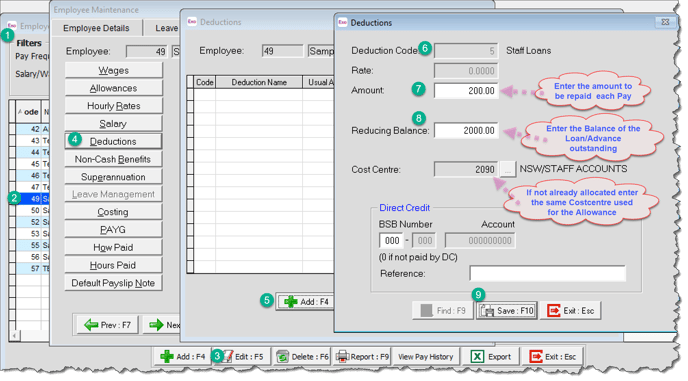Click the Save : F10 button
This screenshot has width=688, height=381.
click(507, 311)
